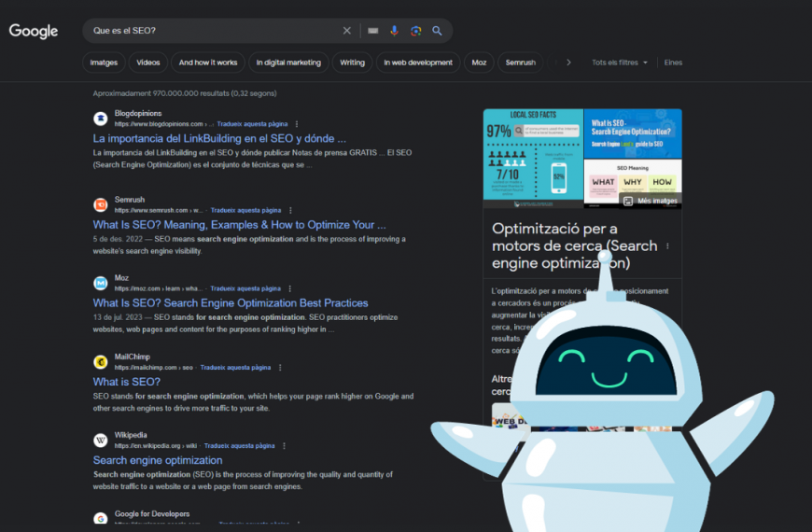This screenshot has height=532, width=812.
Task: Open the 'Local SEO Facts' infographic image
Action: [533, 158]
